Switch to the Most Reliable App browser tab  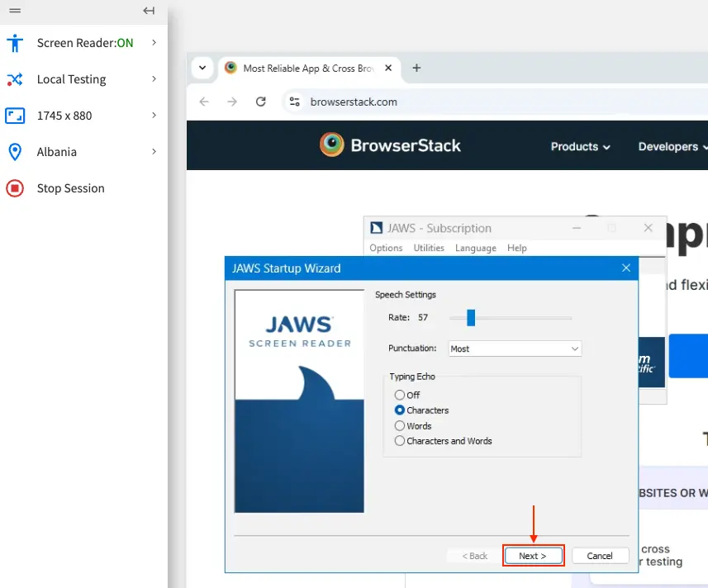[x=306, y=69]
